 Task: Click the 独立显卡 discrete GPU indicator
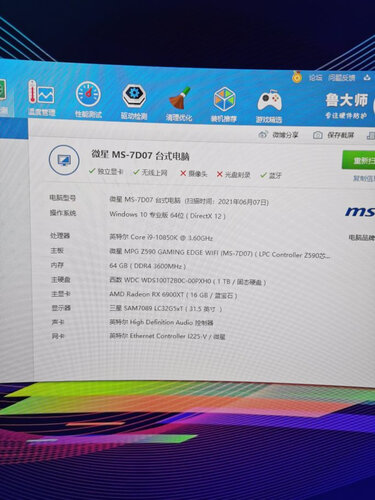click(106, 171)
